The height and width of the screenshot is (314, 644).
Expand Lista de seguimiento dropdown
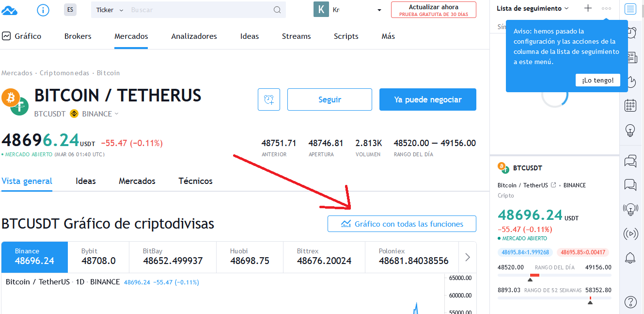533,8
